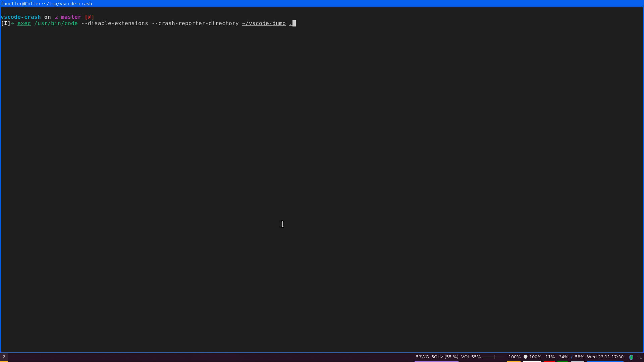Click the VOL 55% volume label
Screen dimensions: 644x362
tap(471, 357)
